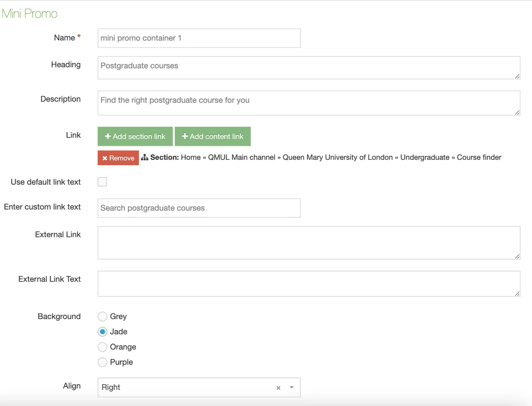Grab the Heading field resize handle

click(x=517, y=76)
